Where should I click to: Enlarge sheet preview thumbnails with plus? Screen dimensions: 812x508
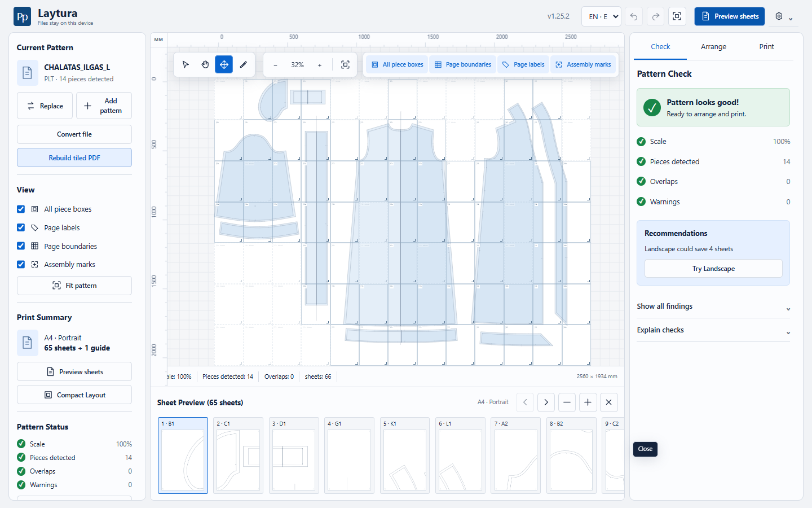pyautogui.click(x=588, y=402)
